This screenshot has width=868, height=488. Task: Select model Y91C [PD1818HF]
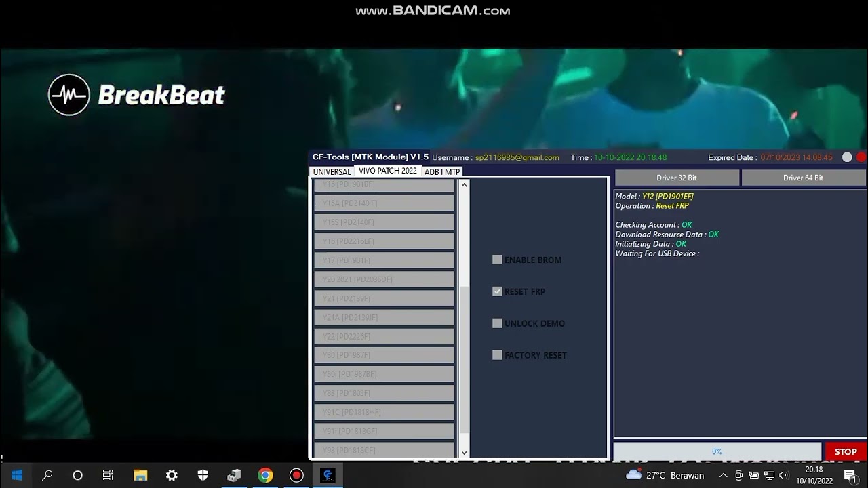click(x=384, y=411)
